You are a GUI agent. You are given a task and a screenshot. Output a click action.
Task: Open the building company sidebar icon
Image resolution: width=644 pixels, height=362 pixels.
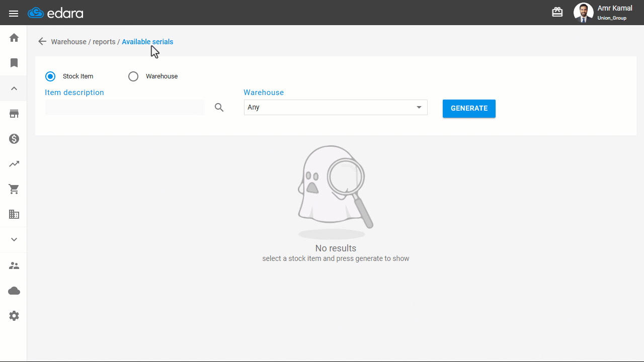click(x=14, y=215)
